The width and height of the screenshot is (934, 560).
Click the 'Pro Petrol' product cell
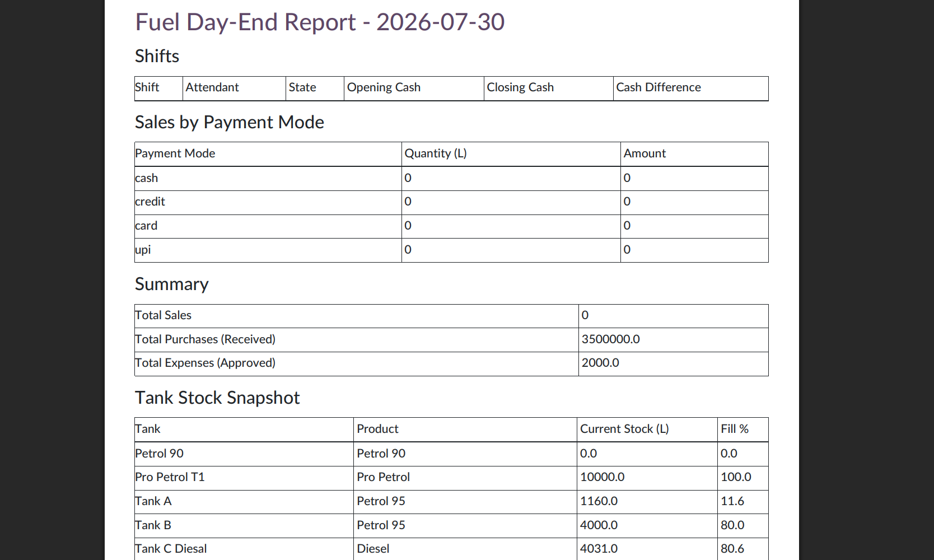click(x=384, y=477)
